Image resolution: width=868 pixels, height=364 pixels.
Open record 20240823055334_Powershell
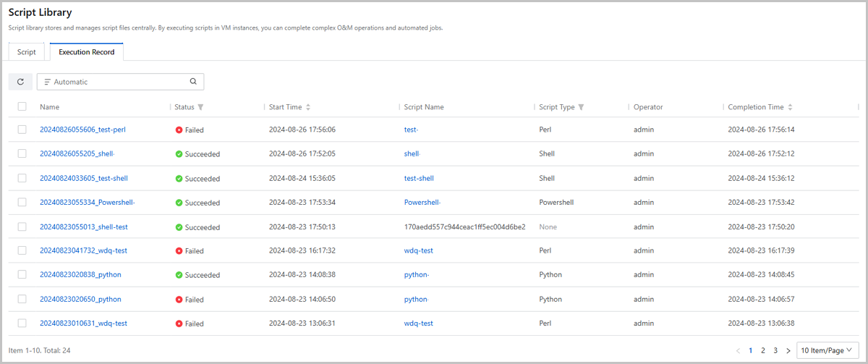pos(88,203)
